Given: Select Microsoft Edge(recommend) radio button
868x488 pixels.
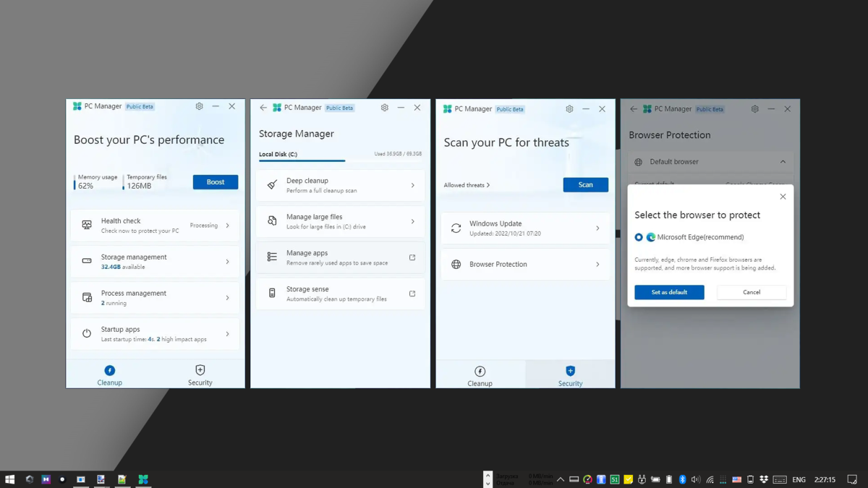Looking at the screenshot, I should 639,237.
